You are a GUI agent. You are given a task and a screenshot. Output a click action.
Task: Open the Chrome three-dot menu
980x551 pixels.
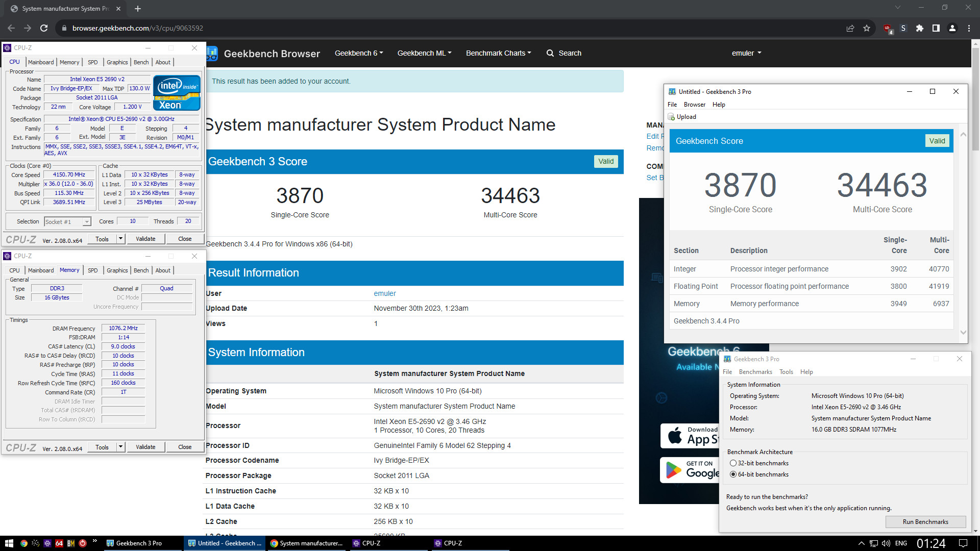[969, 28]
